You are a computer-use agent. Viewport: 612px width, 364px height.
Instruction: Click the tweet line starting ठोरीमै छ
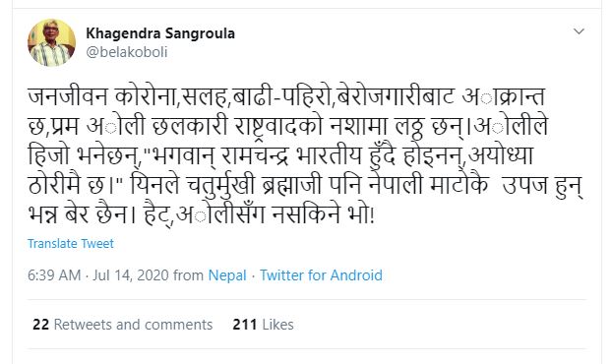[306, 184]
